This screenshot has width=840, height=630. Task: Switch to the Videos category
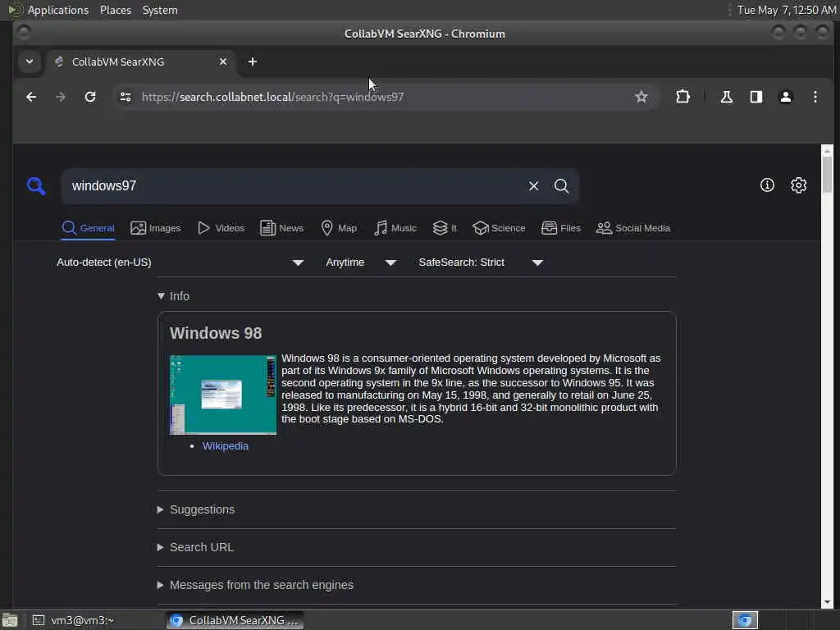point(221,228)
